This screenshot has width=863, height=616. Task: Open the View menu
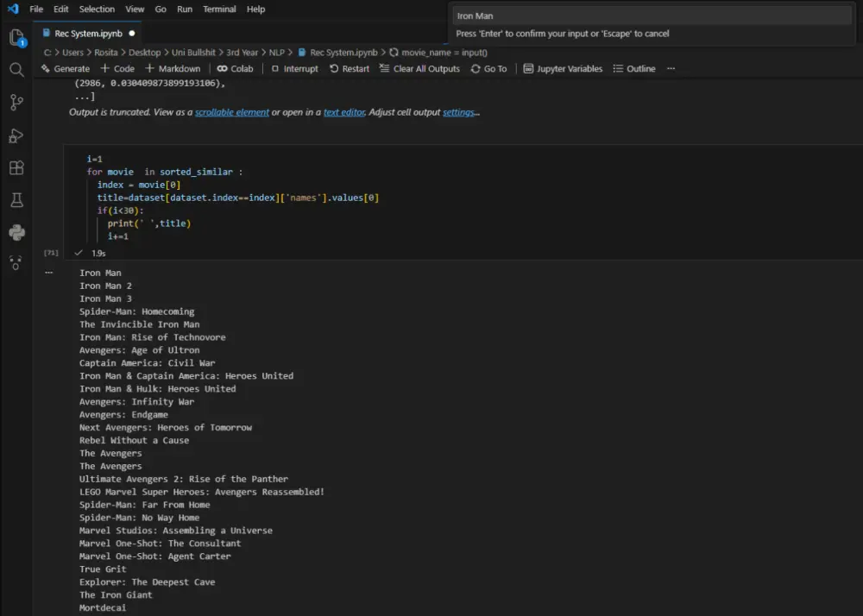point(134,9)
